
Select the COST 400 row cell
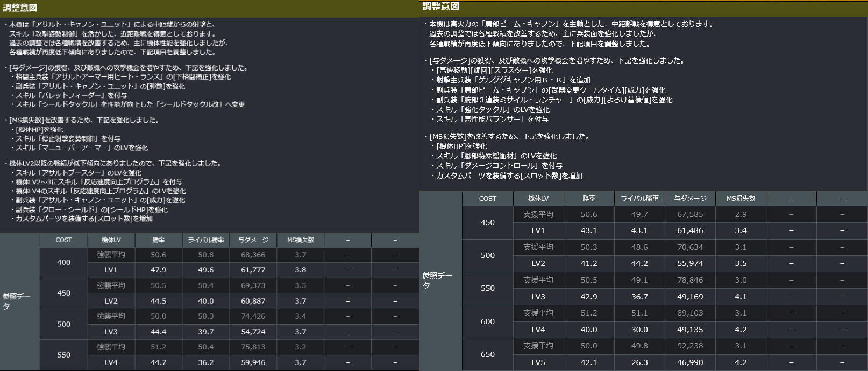coord(63,262)
